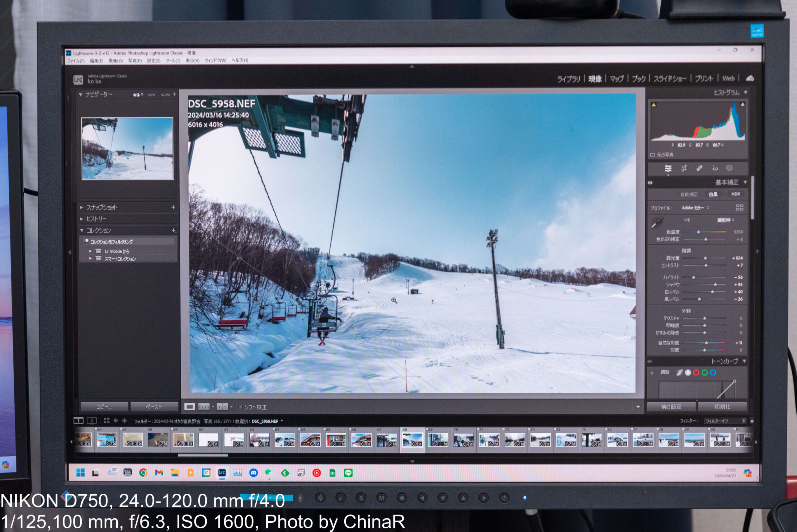Click the 初期化 reset button
The width and height of the screenshot is (797, 532).
click(722, 407)
